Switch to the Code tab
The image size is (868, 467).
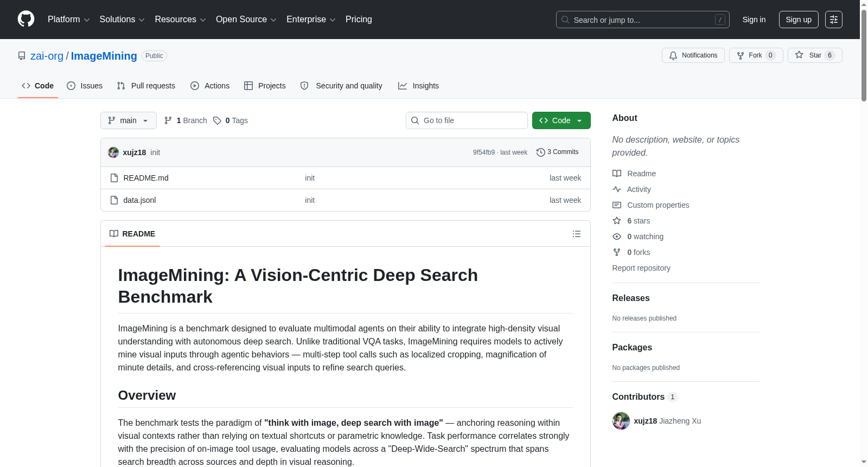pos(37,86)
